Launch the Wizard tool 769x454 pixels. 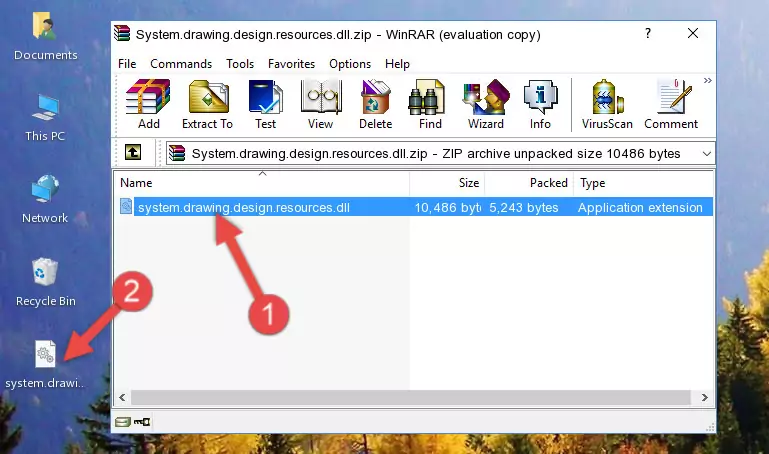486,104
